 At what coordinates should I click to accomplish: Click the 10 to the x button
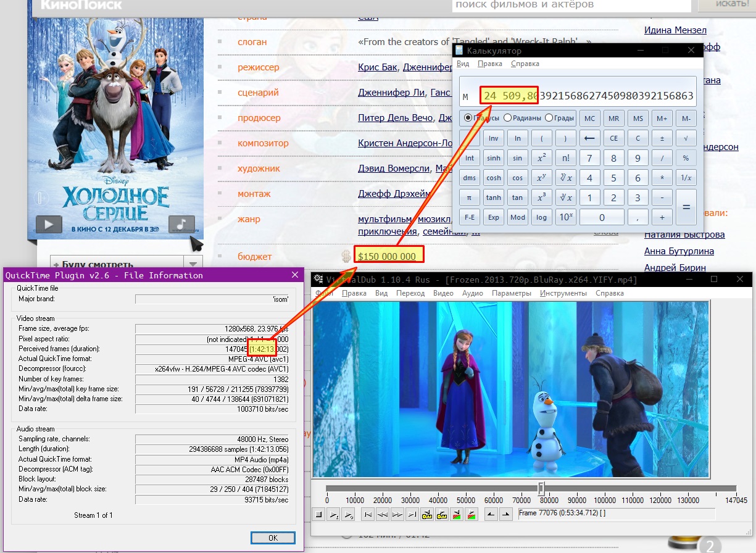coord(565,217)
